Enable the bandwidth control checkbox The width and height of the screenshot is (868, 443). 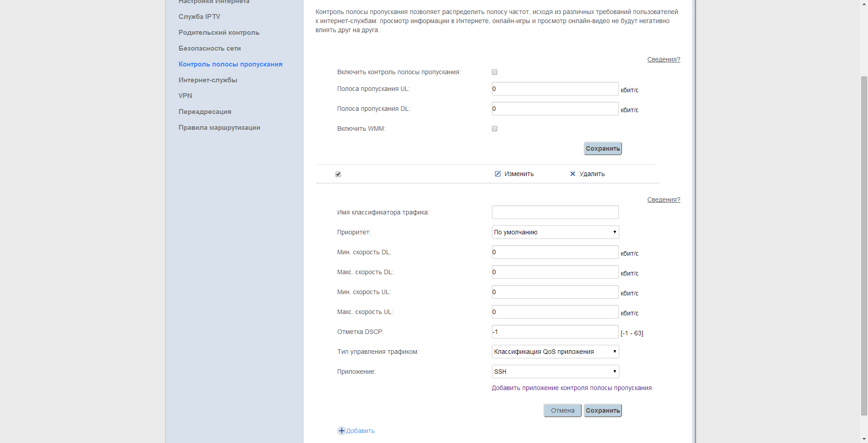coord(495,72)
